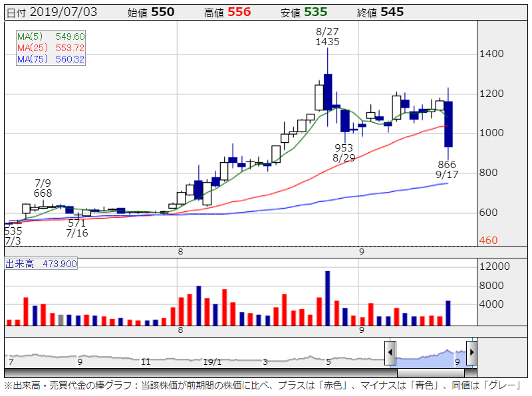Click the 571 7/16 low price label
Viewport: 532px width, 396px height.
tap(77, 228)
